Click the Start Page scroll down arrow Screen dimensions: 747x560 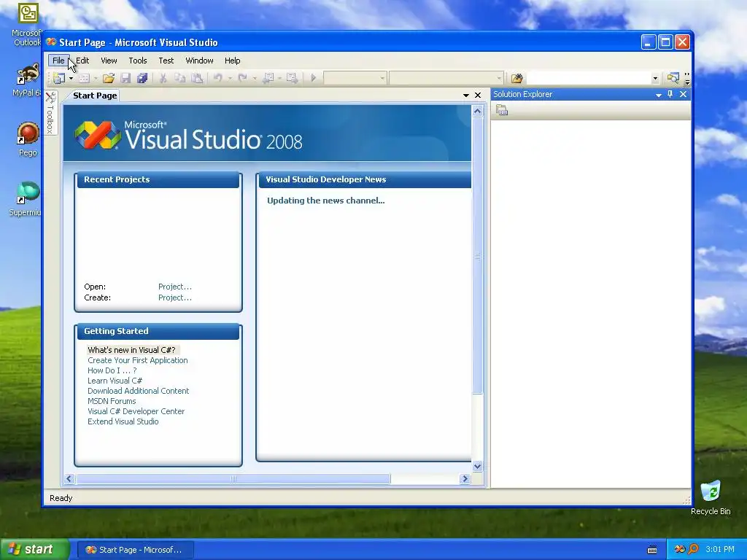477,466
